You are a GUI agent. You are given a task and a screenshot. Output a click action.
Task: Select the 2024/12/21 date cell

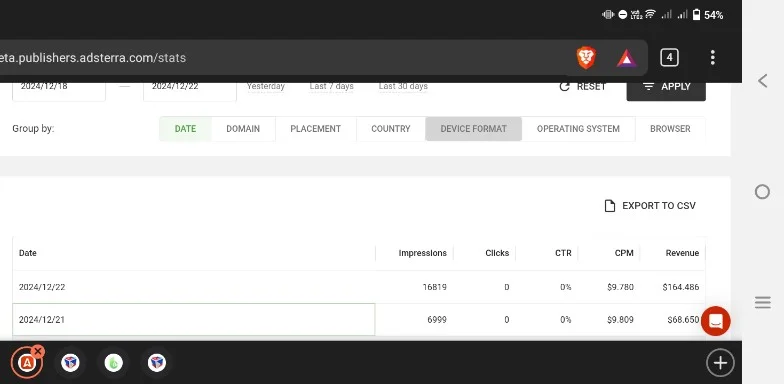coord(194,320)
